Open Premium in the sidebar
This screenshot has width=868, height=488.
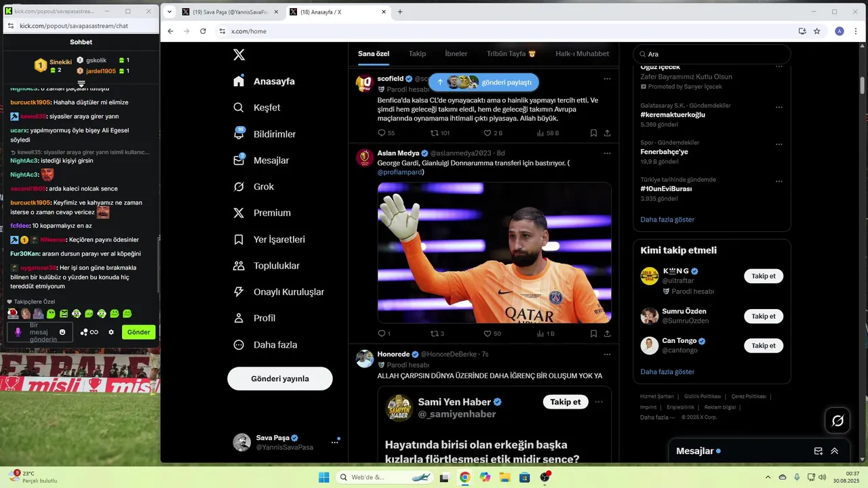(262, 213)
